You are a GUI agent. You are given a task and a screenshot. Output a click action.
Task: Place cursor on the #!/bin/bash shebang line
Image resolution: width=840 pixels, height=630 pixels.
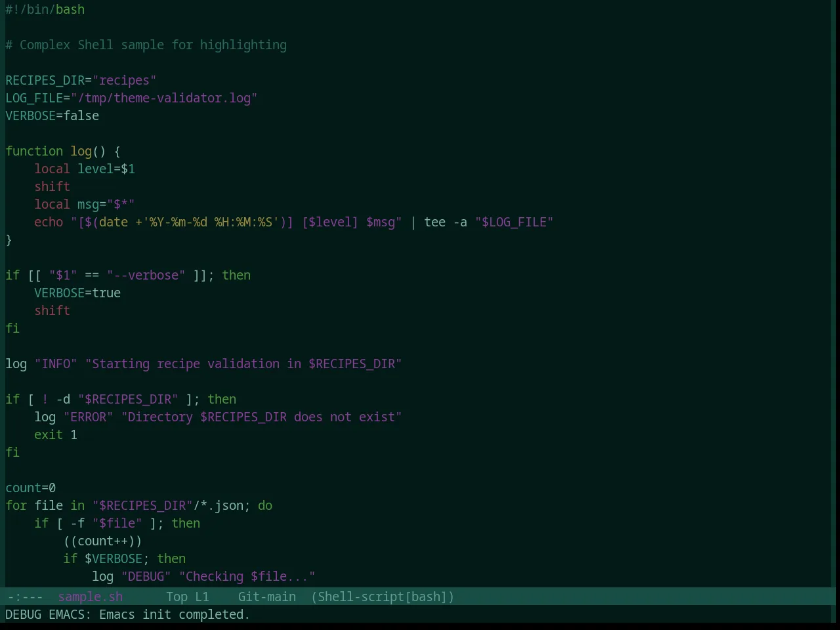click(45, 9)
